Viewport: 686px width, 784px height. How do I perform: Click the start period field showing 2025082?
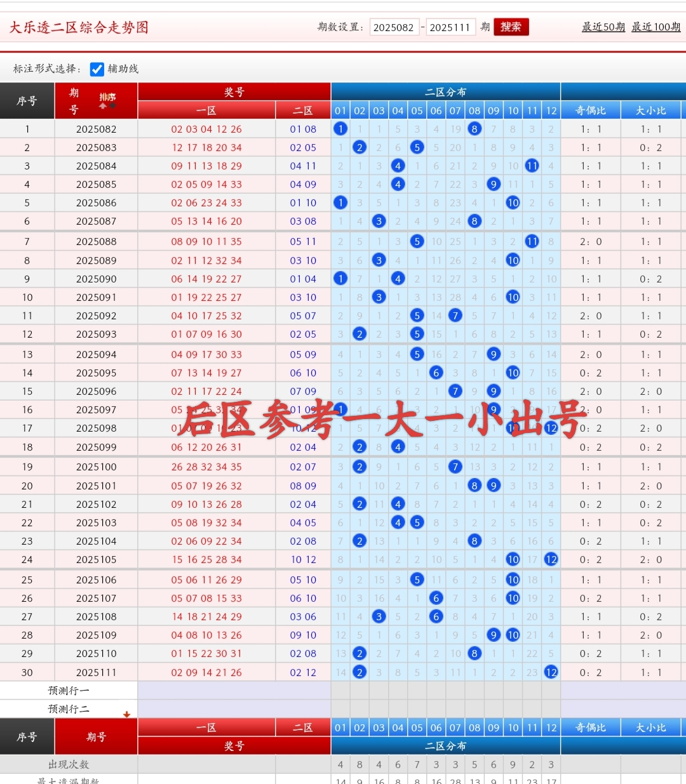394,27
